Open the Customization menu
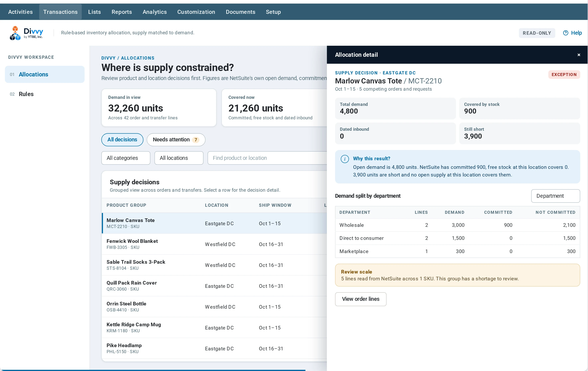This screenshot has width=588, height=371. [196, 12]
